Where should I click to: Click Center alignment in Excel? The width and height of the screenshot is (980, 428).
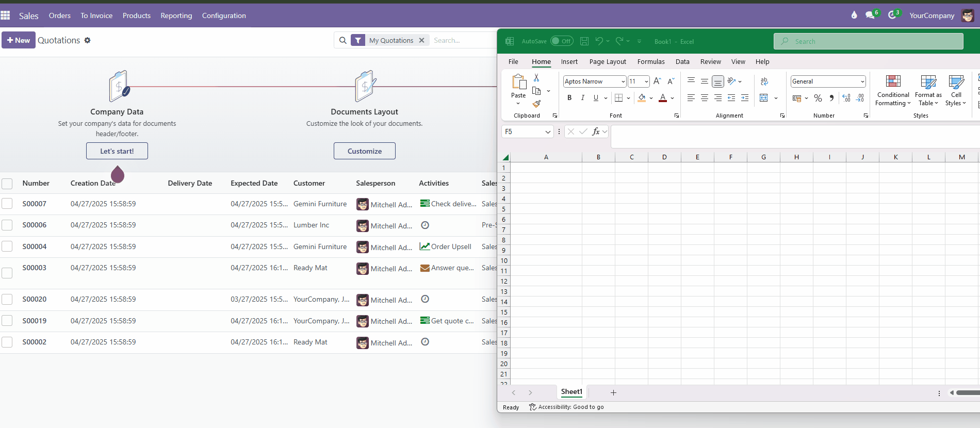coord(705,97)
